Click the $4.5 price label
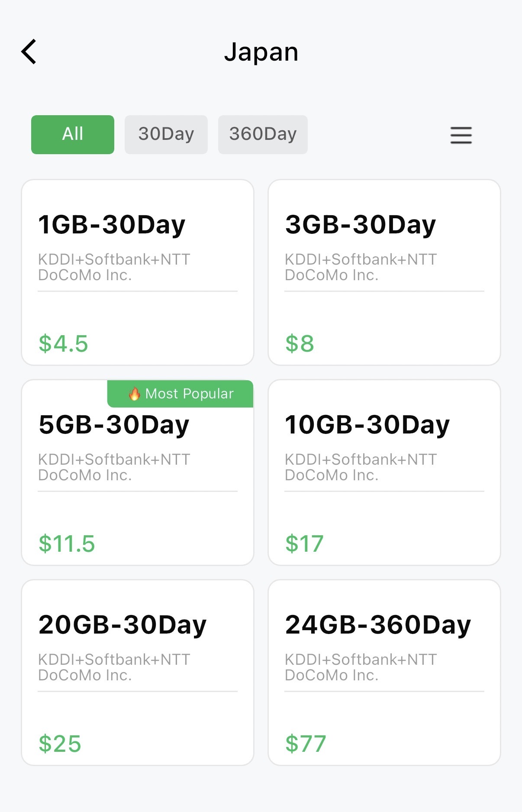The height and width of the screenshot is (812, 522). (x=63, y=344)
